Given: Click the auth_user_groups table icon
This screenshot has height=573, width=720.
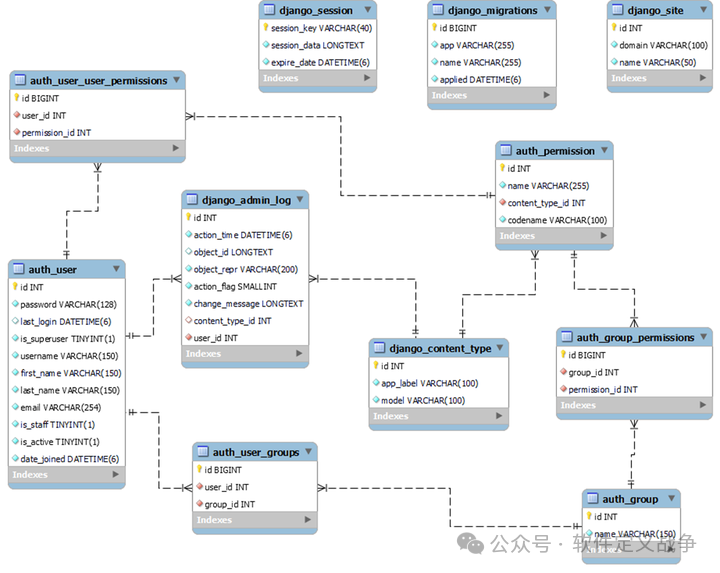Looking at the screenshot, I should point(202,452).
